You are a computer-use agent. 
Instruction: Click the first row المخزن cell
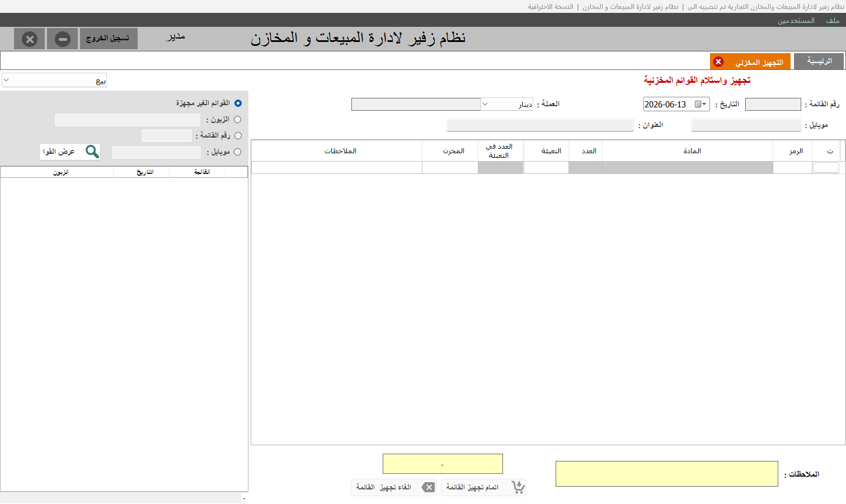(450, 168)
